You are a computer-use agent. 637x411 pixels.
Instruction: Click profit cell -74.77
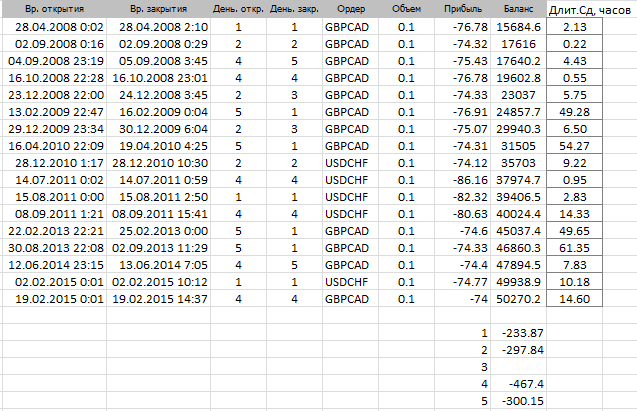click(x=463, y=282)
